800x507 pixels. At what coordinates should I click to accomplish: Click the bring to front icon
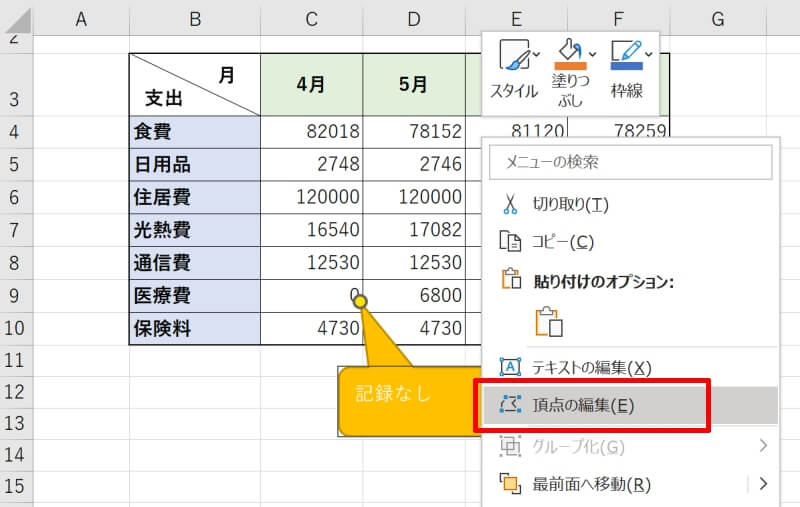[510, 483]
